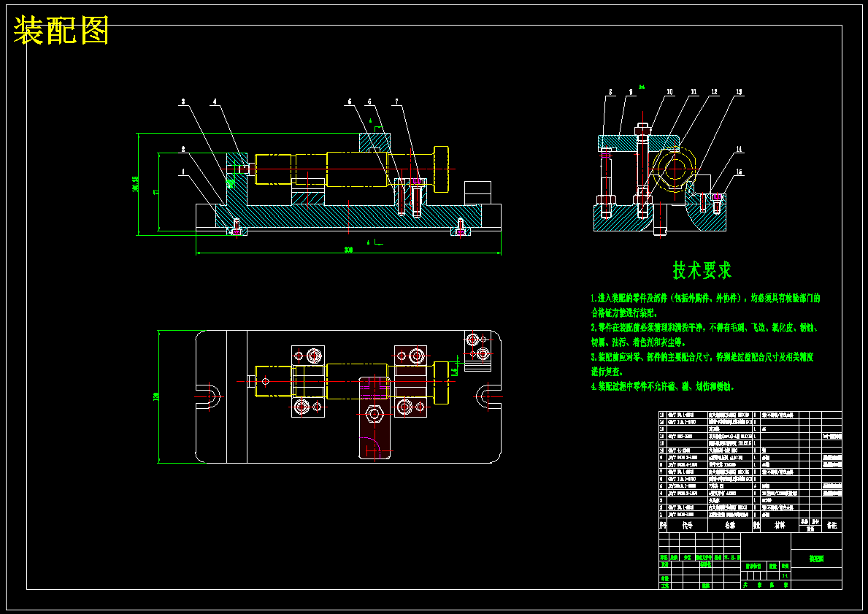The image size is (868, 614).
Task: Click part balloon number "9" in section view
Action: click(631, 93)
